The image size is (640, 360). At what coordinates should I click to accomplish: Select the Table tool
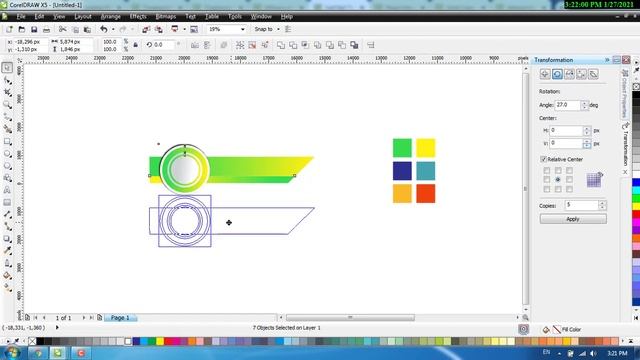pos(7,202)
